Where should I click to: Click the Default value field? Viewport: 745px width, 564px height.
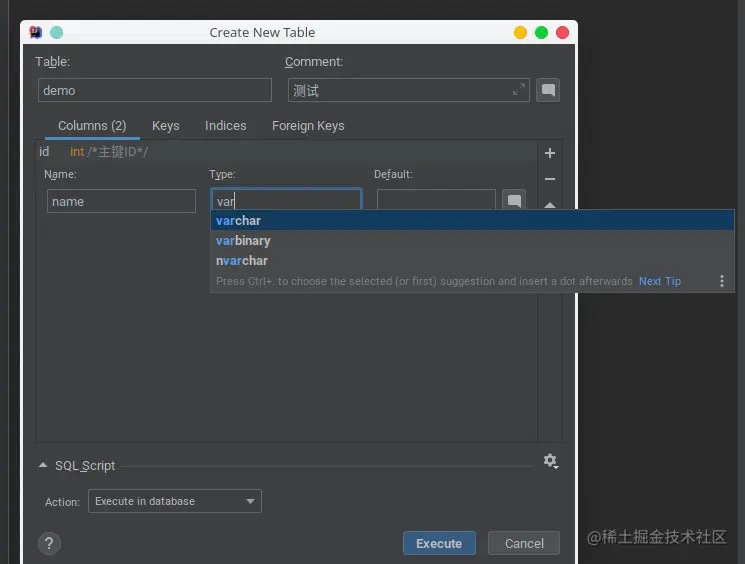[x=436, y=200]
